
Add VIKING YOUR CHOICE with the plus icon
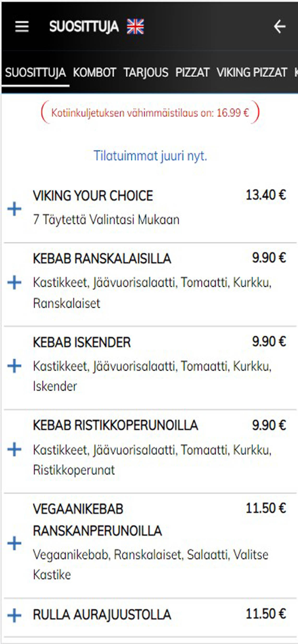14,209
